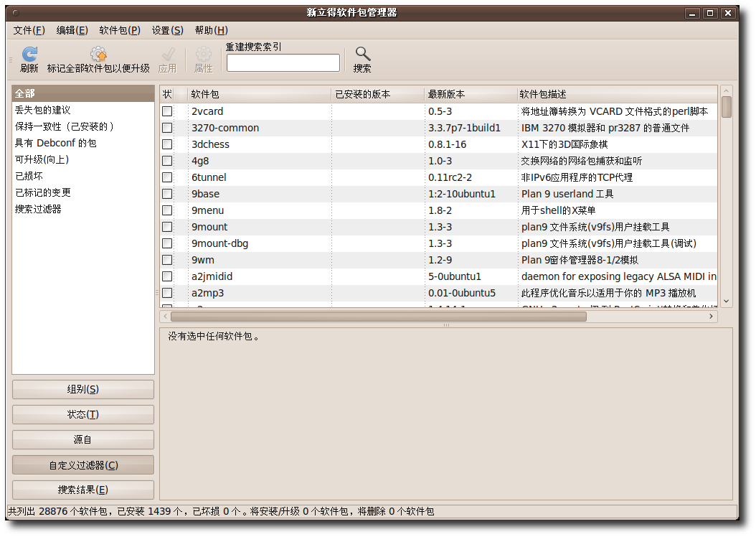756x537 pixels.
Task: Click the package list vertical scrollbar thumb
Action: point(726,107)
